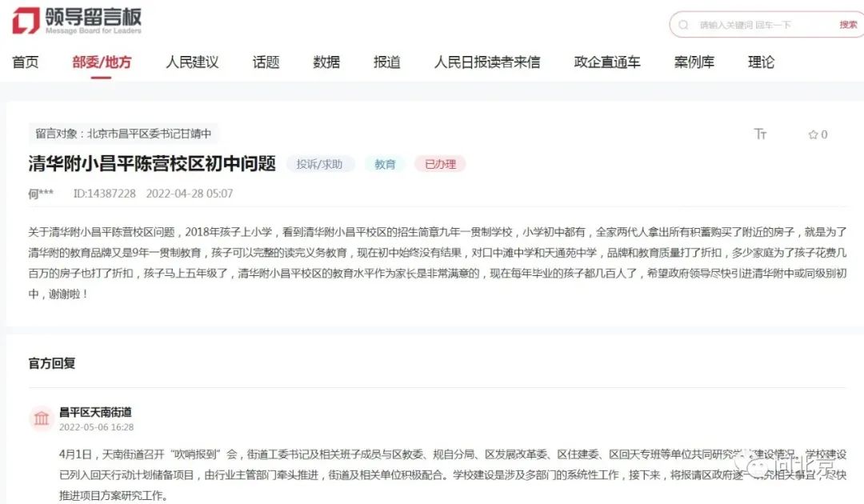Open 人民日报读者来信 tab

click(487, 62)
